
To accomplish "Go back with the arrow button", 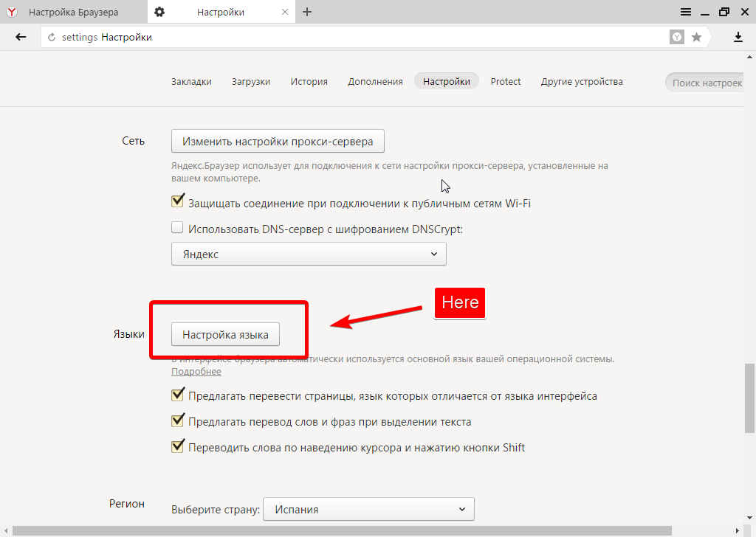I will point(20,37).
